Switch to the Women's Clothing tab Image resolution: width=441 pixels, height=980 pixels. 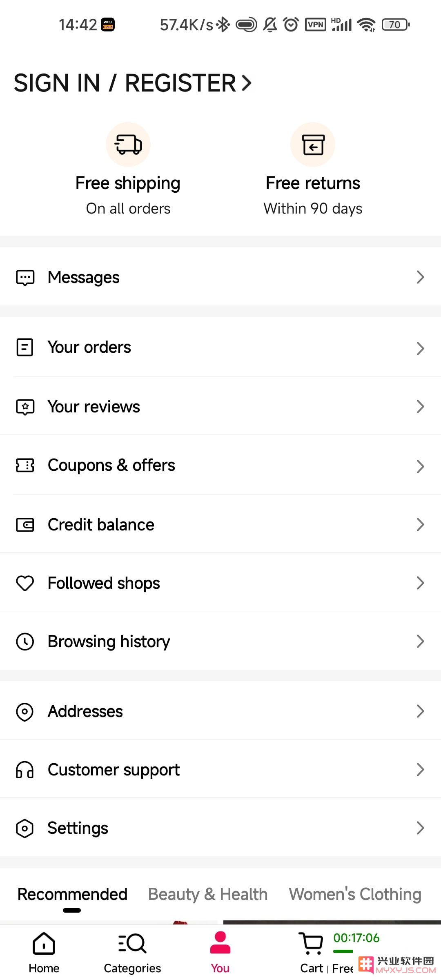[355, 894]
